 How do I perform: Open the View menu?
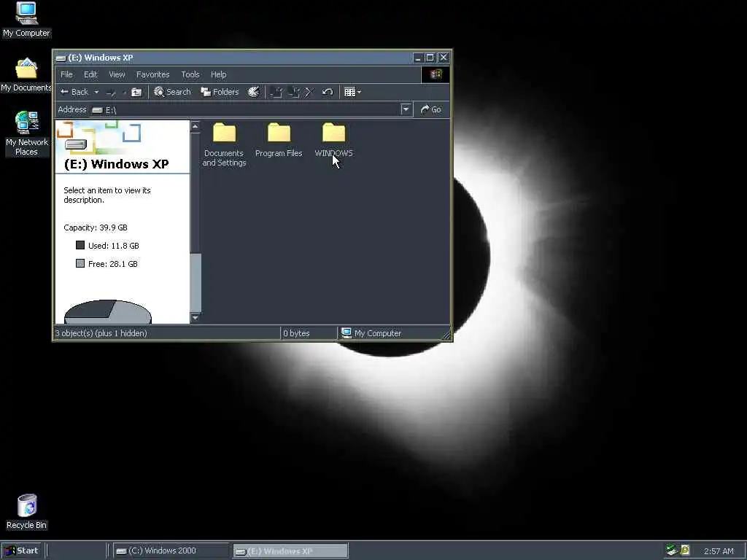(x=117, y=74)
